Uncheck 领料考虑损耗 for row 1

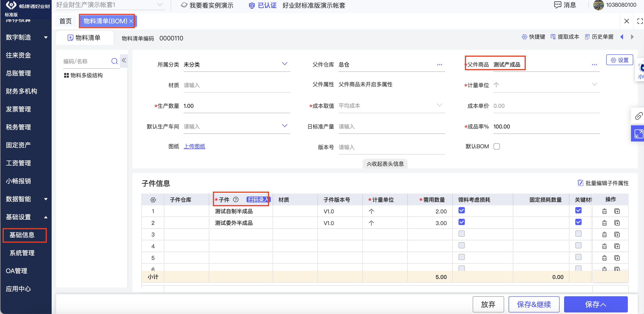(461, 210)
